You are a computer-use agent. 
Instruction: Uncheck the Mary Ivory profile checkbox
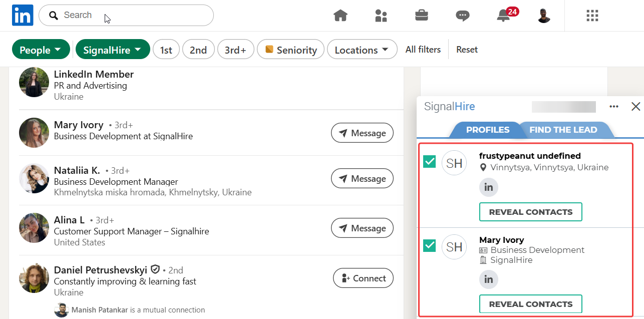click(x=430, y=246)
